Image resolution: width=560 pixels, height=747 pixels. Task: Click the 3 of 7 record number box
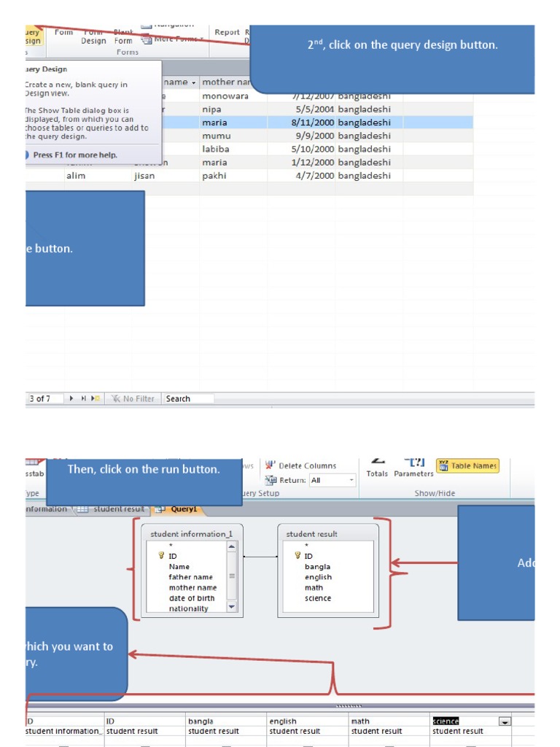pyautogui.click(x=44, y=398)
